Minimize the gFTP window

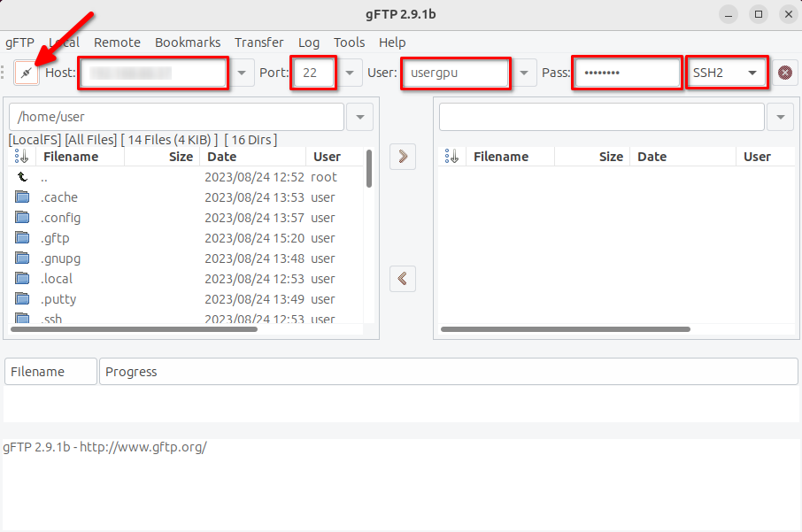click(x=729, y=14)
